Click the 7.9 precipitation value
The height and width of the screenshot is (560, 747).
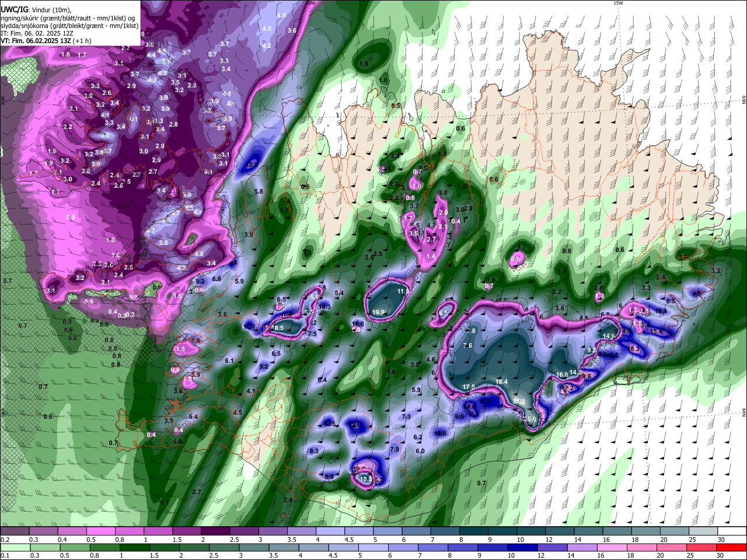[394, 449]
